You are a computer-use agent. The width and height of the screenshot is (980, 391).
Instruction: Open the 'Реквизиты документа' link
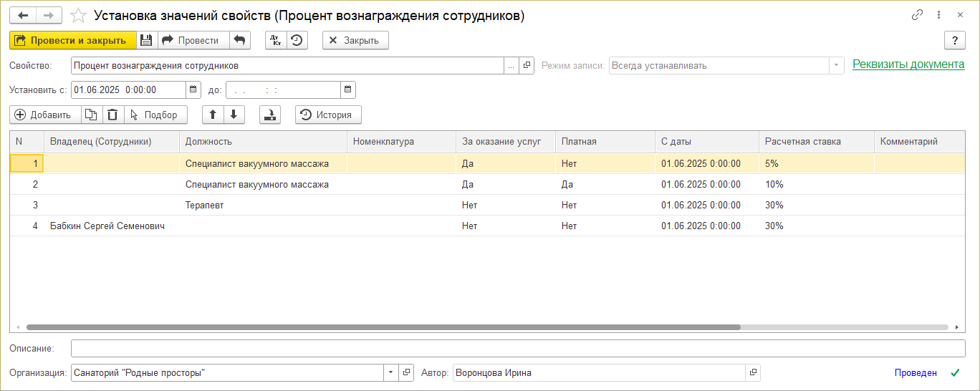(908, 64)
